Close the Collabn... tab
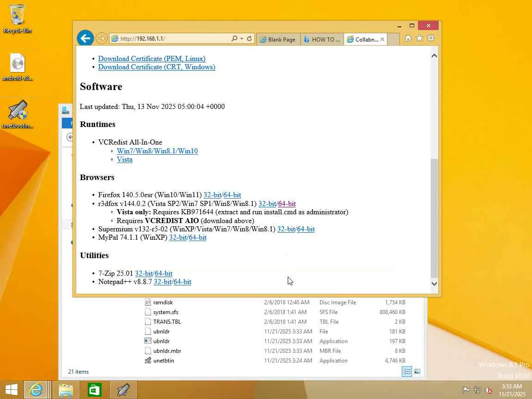 point(382,39)
